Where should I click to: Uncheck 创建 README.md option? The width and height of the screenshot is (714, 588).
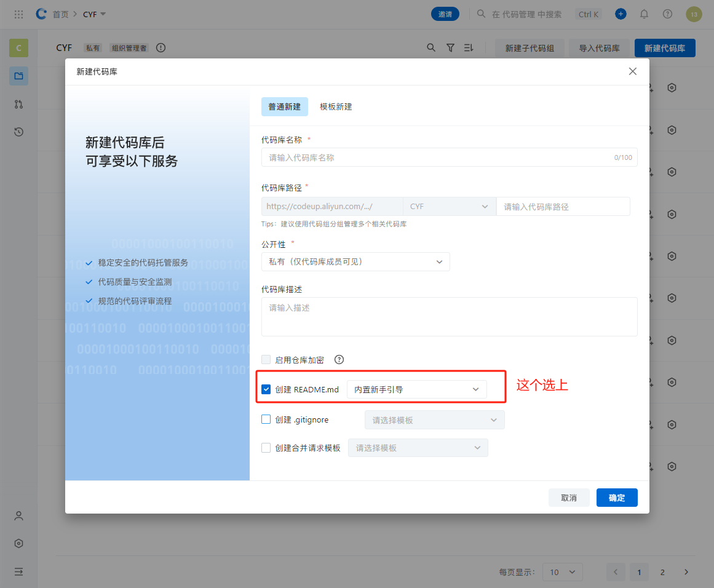(x=266, y=389)
